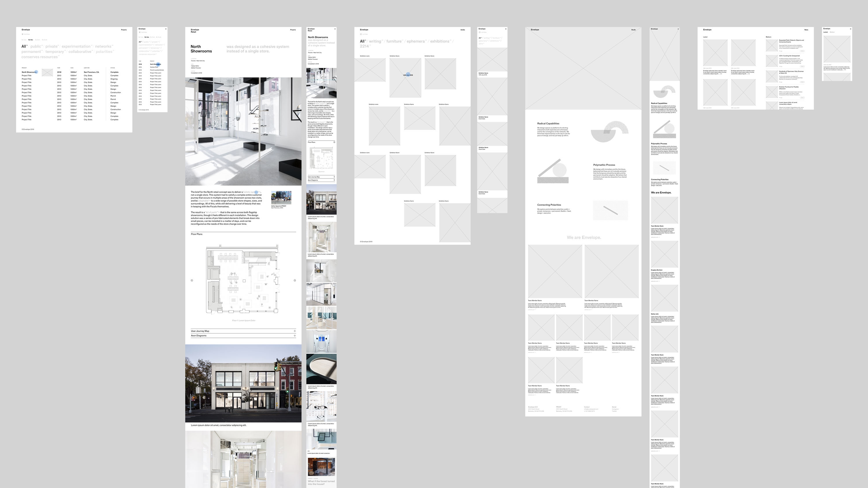The image size is (868, 488).
Task: Click the street storefront exterior photo
Action: click(x=243, y=383)
